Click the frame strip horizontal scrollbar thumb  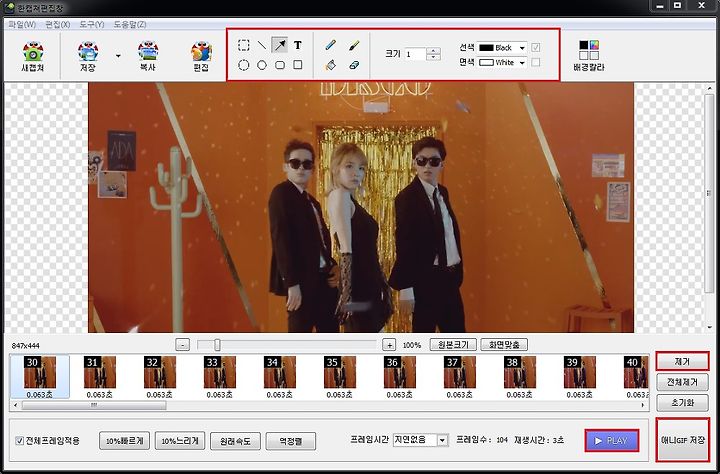click(94, 406)
